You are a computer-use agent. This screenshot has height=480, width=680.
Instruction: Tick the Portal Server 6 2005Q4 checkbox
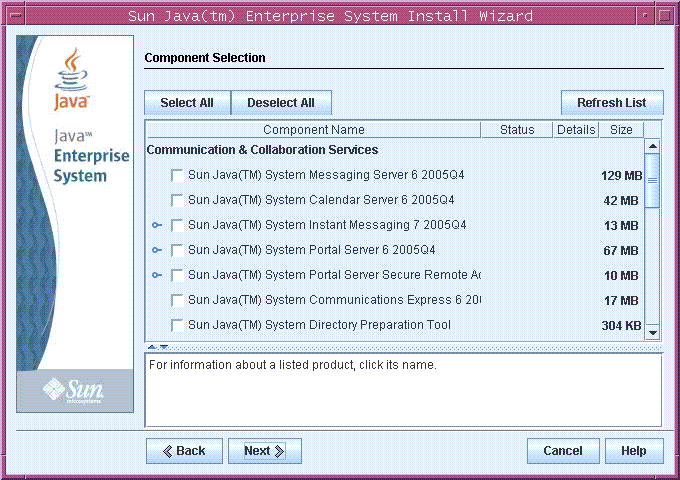click(177, 251)
